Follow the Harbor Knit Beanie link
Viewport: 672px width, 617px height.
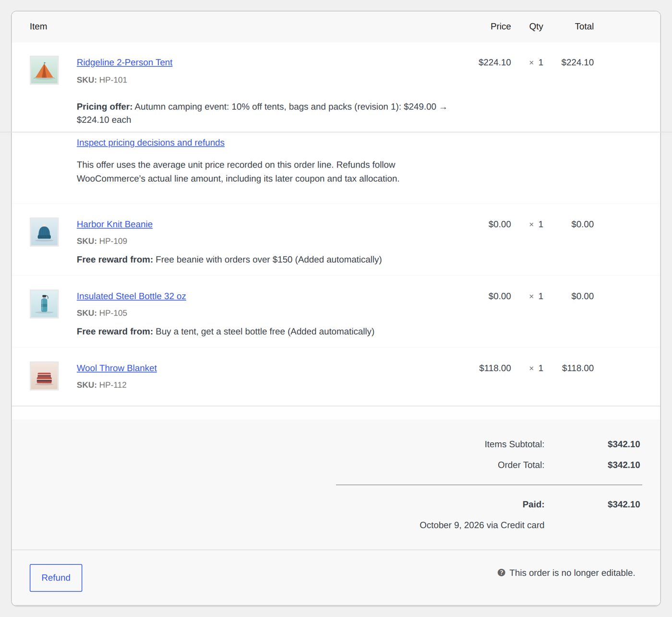click(115, 224)
